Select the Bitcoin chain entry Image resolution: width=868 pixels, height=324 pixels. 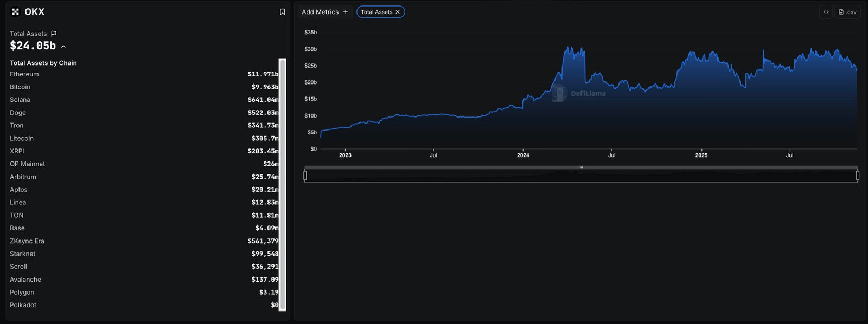click(20, 87)
